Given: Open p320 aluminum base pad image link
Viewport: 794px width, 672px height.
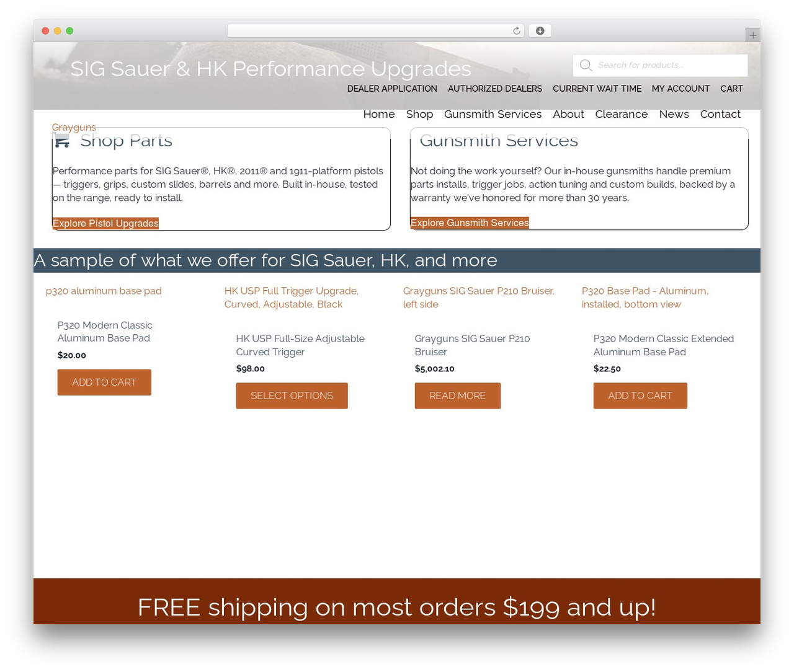Looking at the screenshot, I should (104, 291).
